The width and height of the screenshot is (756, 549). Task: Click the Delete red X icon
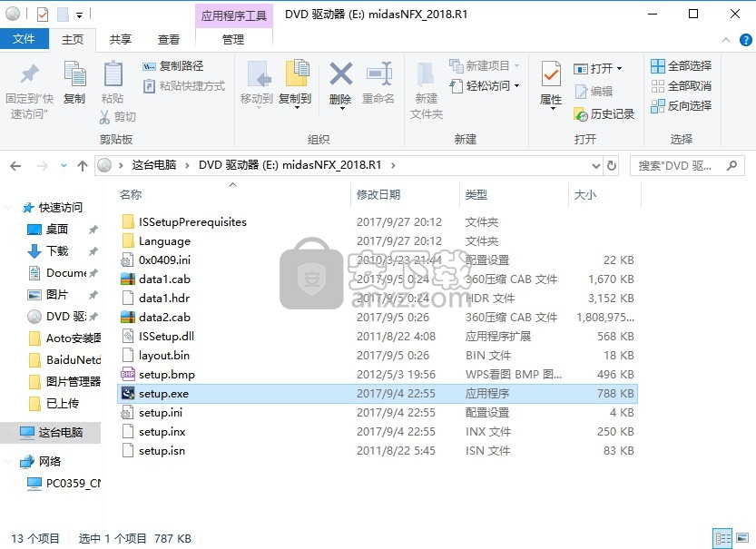click(340, 74)
